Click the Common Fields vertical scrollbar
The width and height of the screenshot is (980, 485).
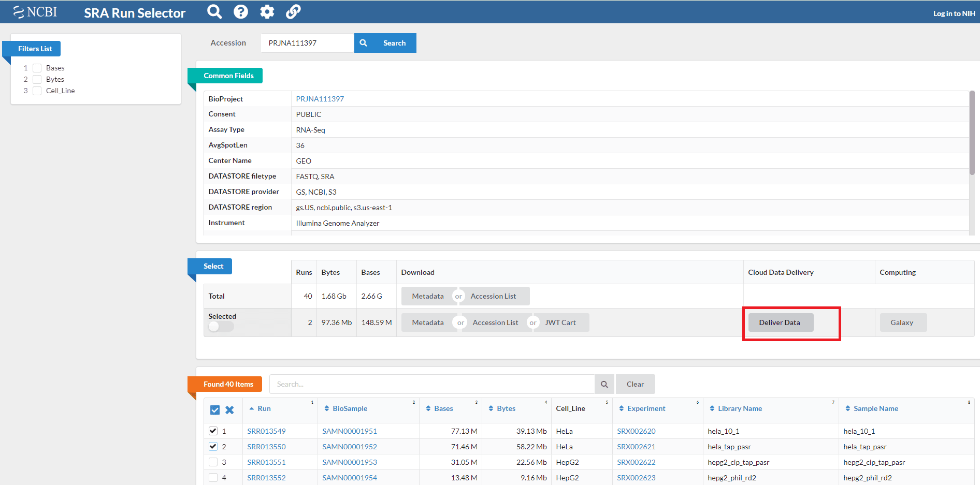(x=972, y=133)
